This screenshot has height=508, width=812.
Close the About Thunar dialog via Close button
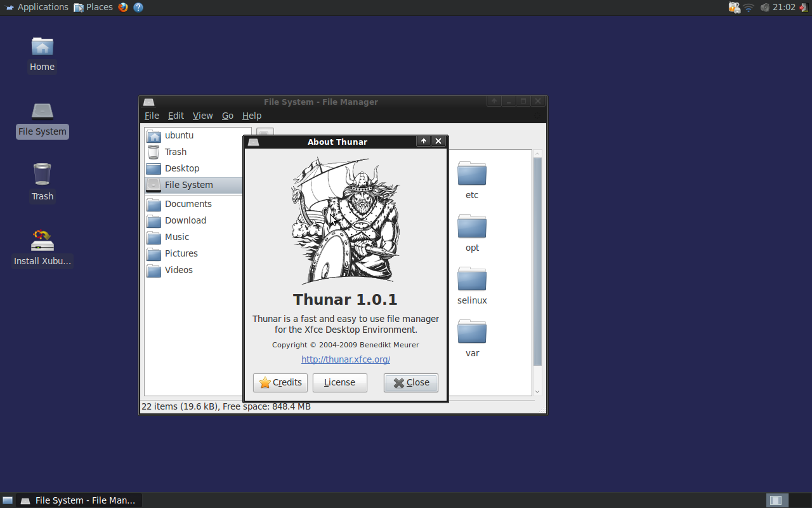click(411, 382)
